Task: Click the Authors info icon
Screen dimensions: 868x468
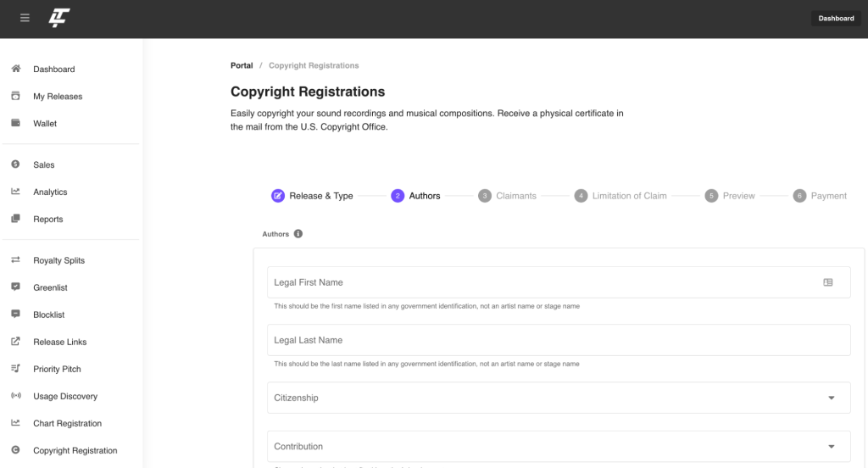Action: click(298, 234)
